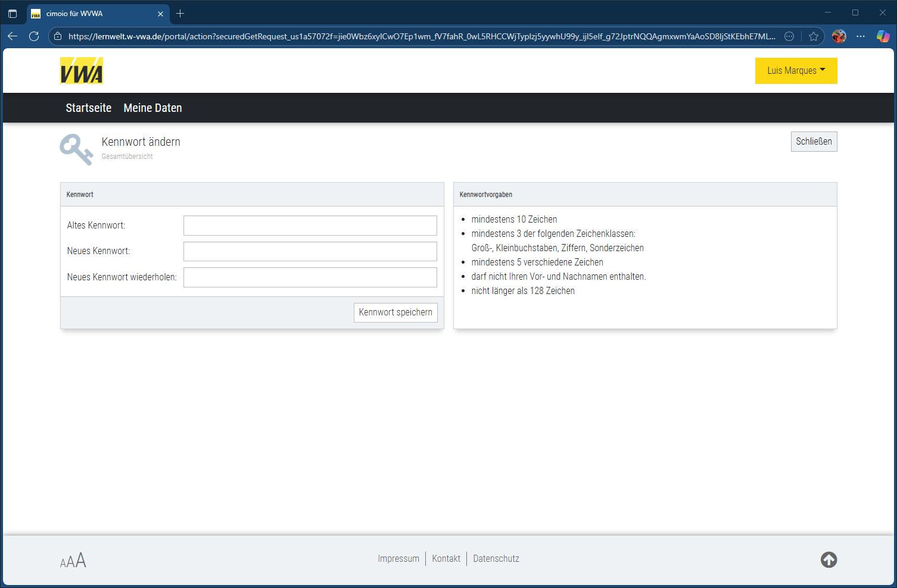Open the Datenschutz footer link

496,559
